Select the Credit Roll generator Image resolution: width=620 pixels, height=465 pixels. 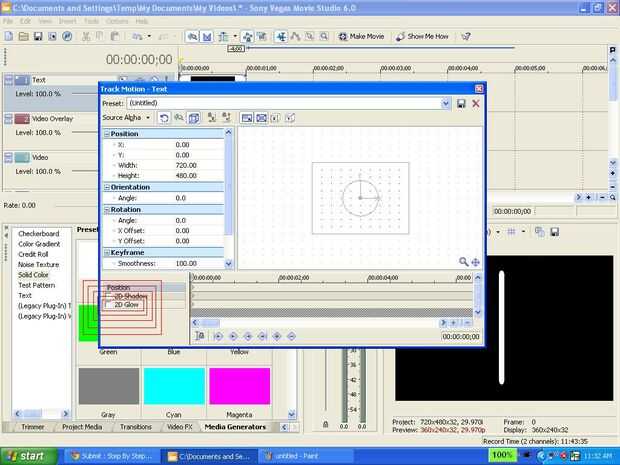point(33,254)
